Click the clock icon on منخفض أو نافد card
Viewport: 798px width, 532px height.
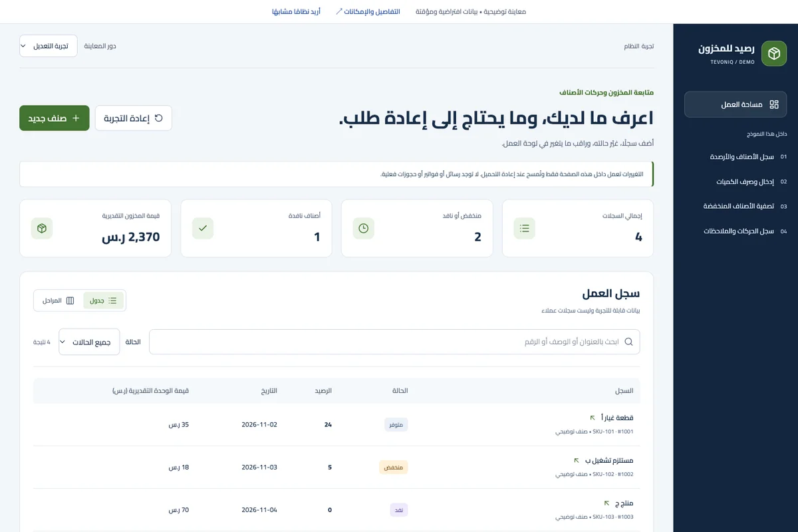click(364, 228)
